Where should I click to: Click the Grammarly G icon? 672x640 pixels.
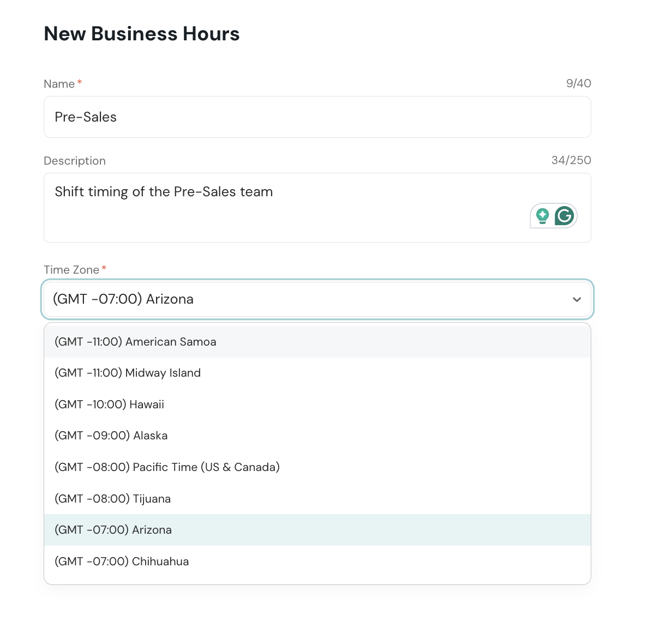click(x=565, y=216)
